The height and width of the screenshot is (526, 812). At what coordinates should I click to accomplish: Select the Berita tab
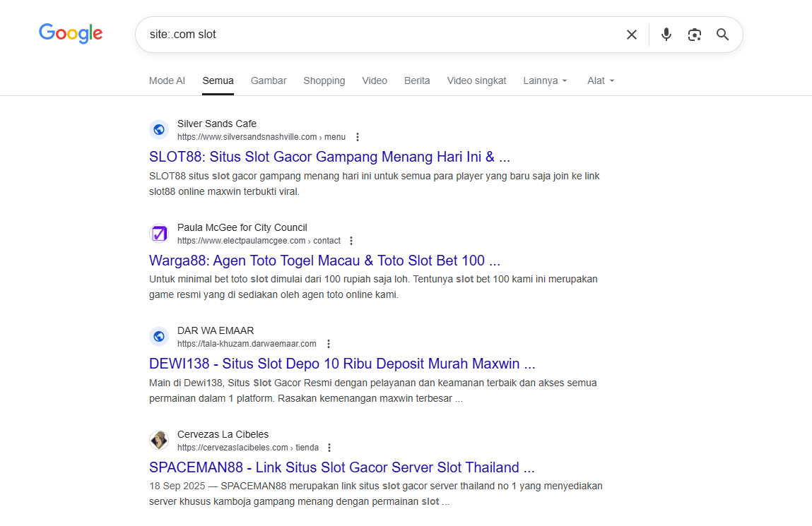tap(417, 80)
